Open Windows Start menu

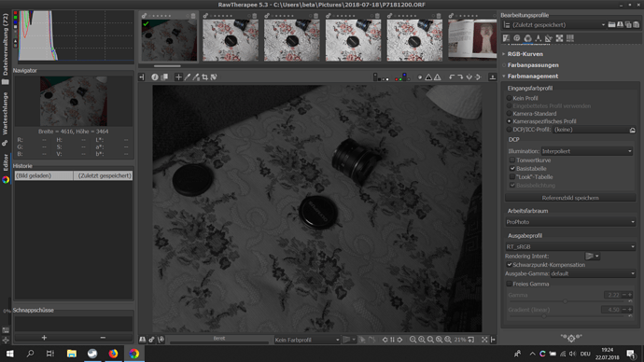(10, 354)
